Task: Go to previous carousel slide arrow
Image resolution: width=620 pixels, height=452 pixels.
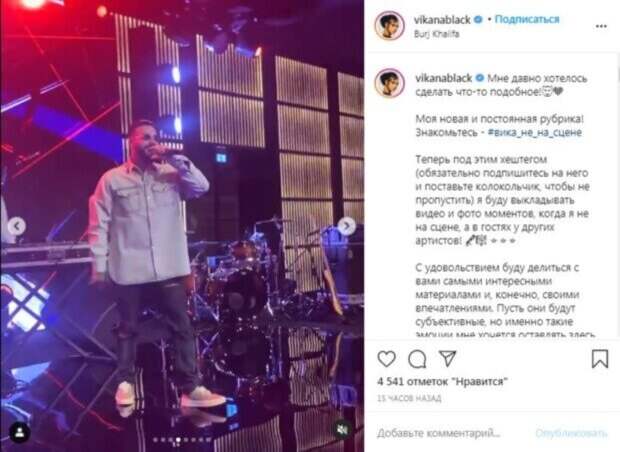Action: point(17,226)
